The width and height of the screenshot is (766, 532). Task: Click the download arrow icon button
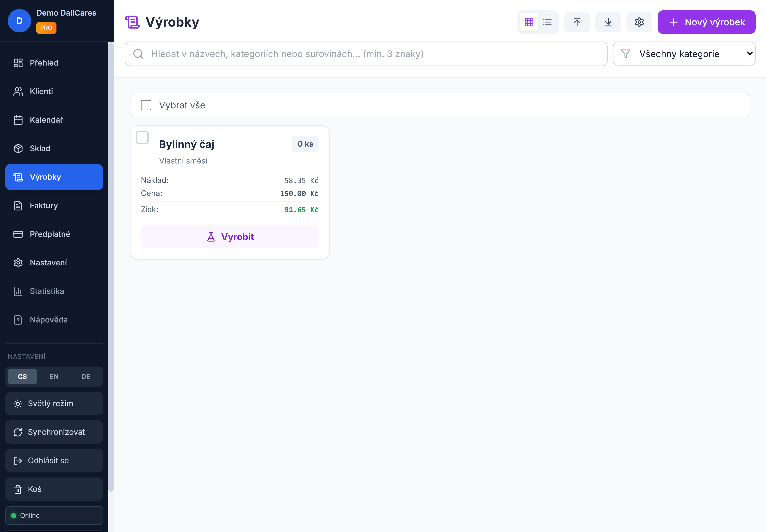(x=608, y=22)
